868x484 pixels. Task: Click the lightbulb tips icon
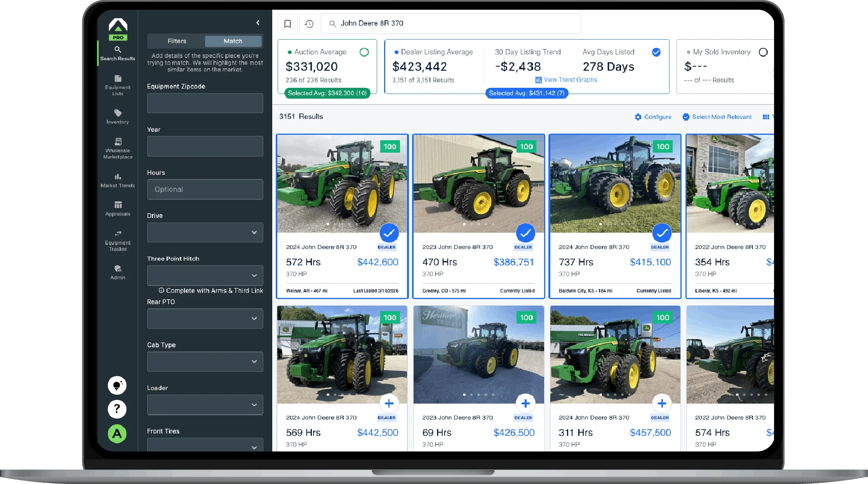[x=117, y=385]
